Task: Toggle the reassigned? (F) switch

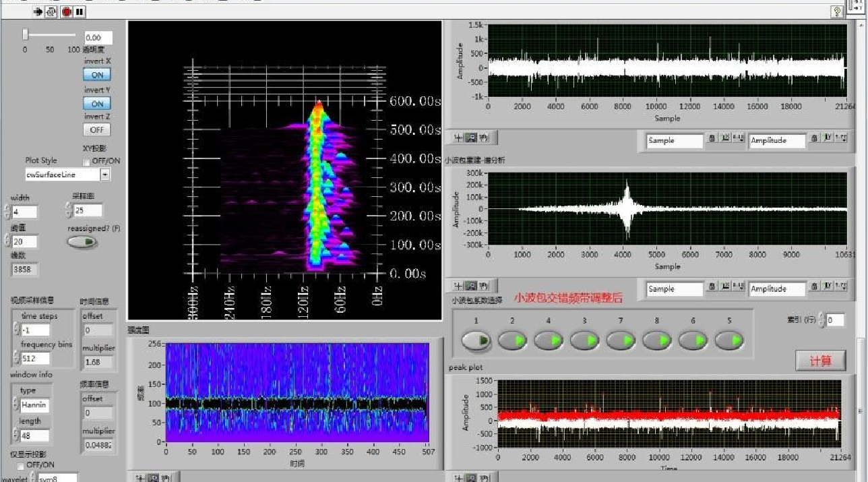Action: (x=82, y=242)
